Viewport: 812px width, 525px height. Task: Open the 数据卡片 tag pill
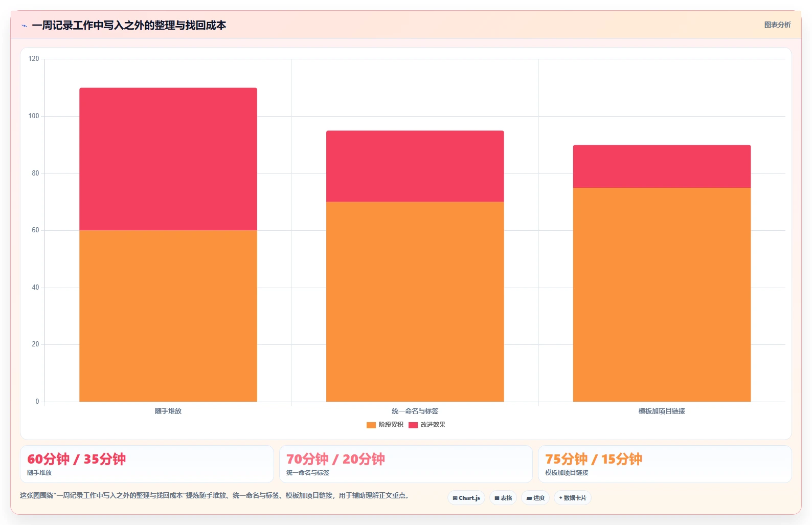click(573, 498)
